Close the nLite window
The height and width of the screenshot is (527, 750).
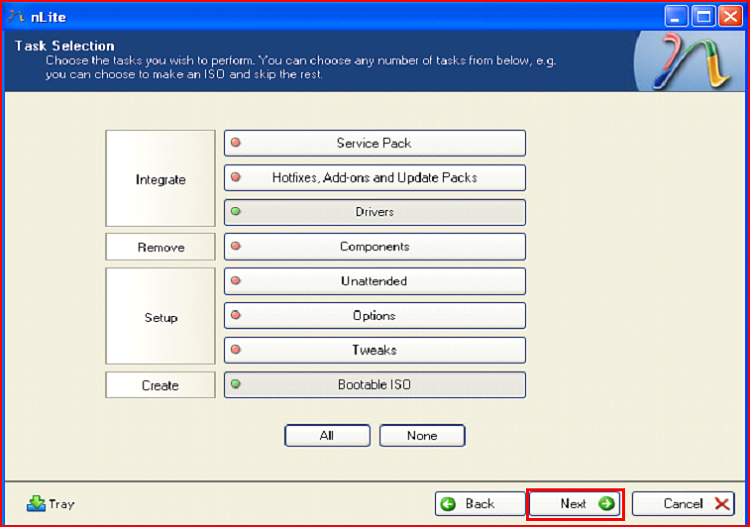(x=730, y=17)
